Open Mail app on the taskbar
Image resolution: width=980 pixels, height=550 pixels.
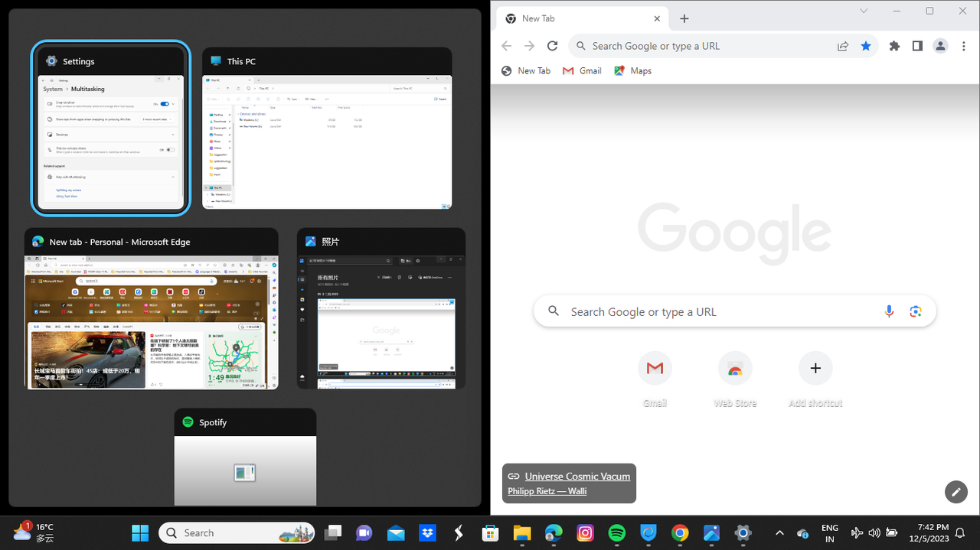click(x=396, y=533)
